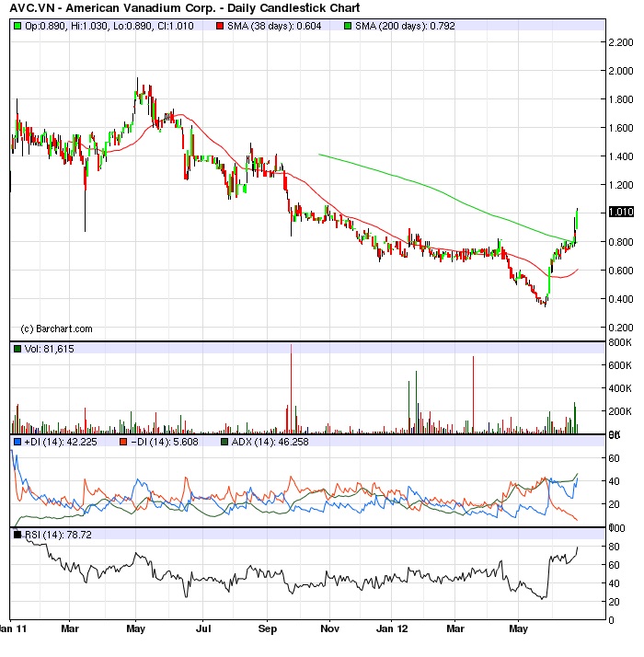Click the blue +DI legend square
This screenshot has width=644, height=657.
[17, 442]
